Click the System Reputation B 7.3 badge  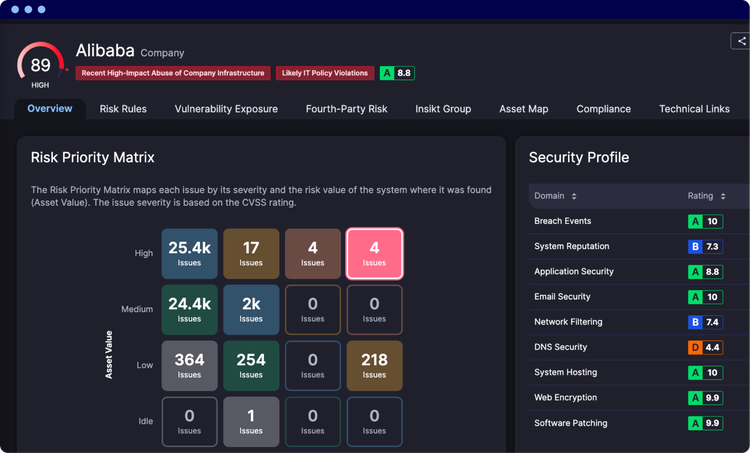(706, 246)
